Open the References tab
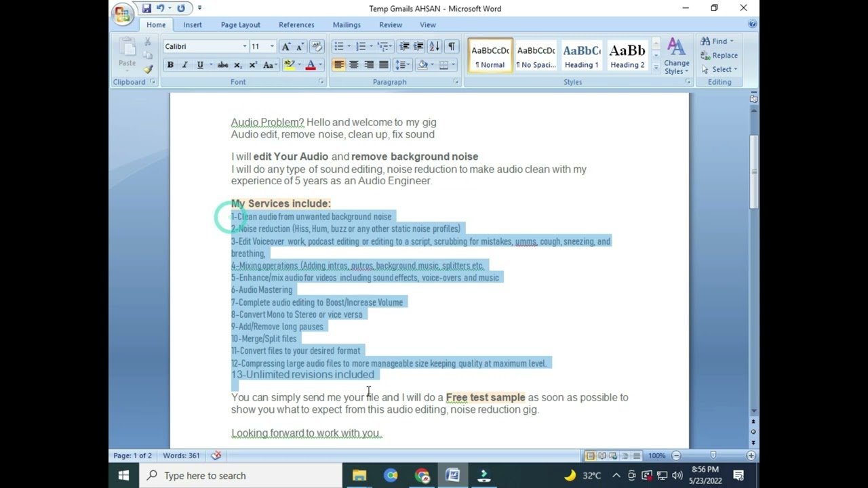The height and width of the screenshot is (488, 868). pyautogui.click(x=296, y=25)
